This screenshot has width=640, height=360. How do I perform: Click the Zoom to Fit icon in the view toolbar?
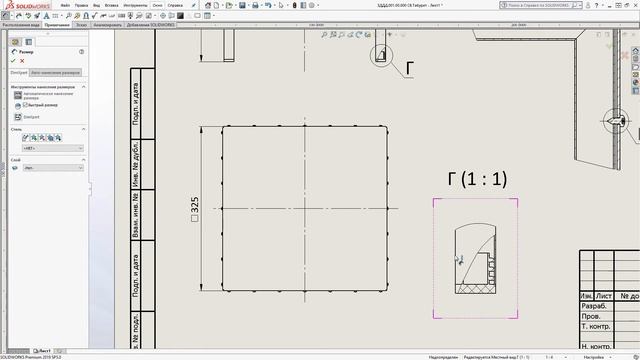click(x=324, y=35)
